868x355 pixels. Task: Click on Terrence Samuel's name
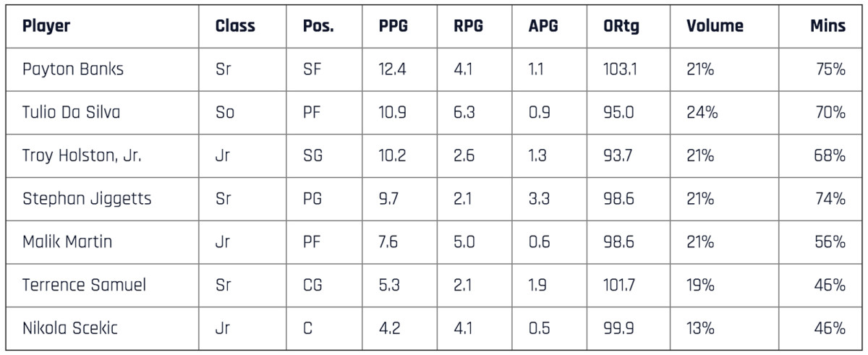tap(84, 285)
